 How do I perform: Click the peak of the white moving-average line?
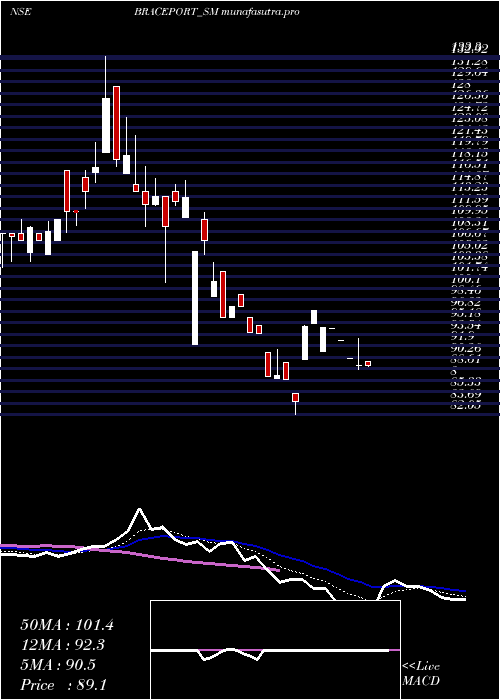point(140,509)
